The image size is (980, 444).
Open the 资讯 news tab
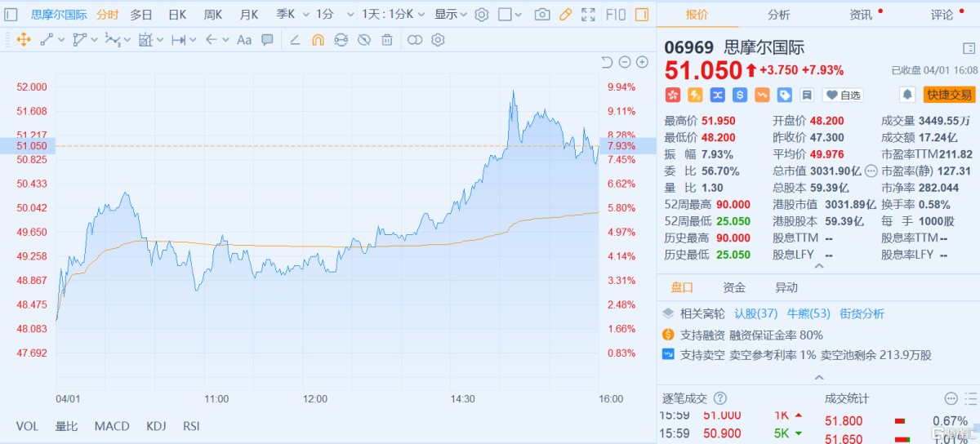pyautogui.click(x=860, y=14)
